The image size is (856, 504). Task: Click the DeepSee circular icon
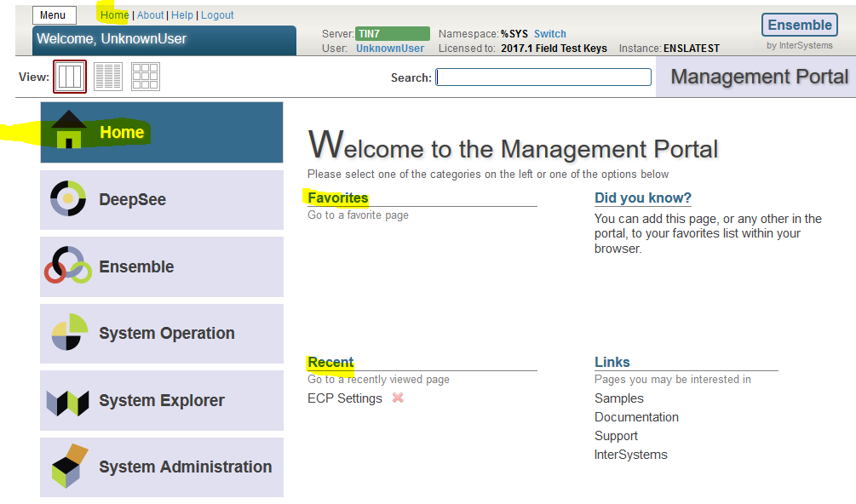tap(68, 198)
